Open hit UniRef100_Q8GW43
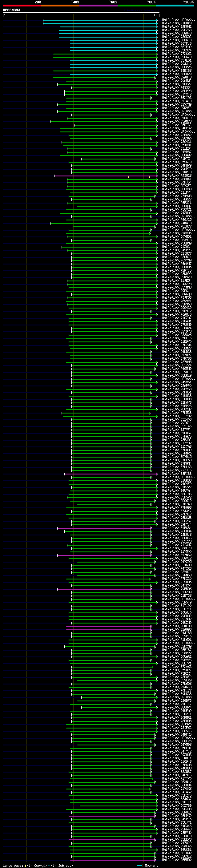Viewport: 197px width, 868px height. (177, 33)
